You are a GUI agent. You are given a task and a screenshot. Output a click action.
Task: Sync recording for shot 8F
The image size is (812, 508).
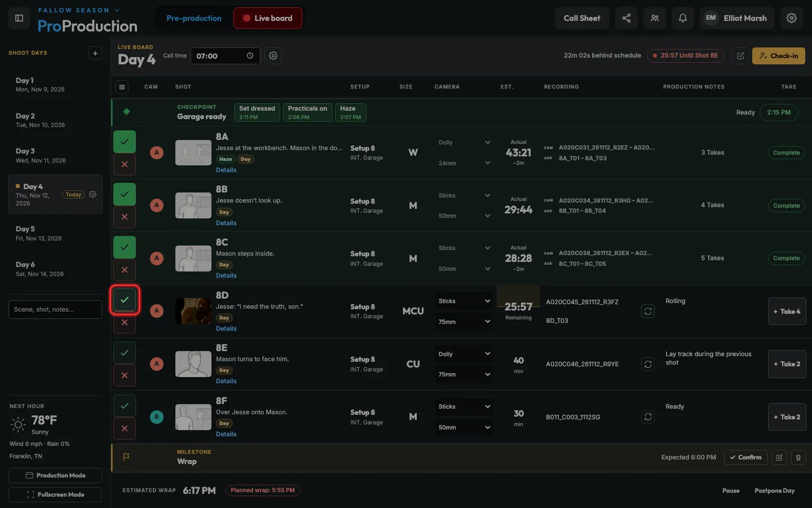pyautogui.click(x=648, y=417)
